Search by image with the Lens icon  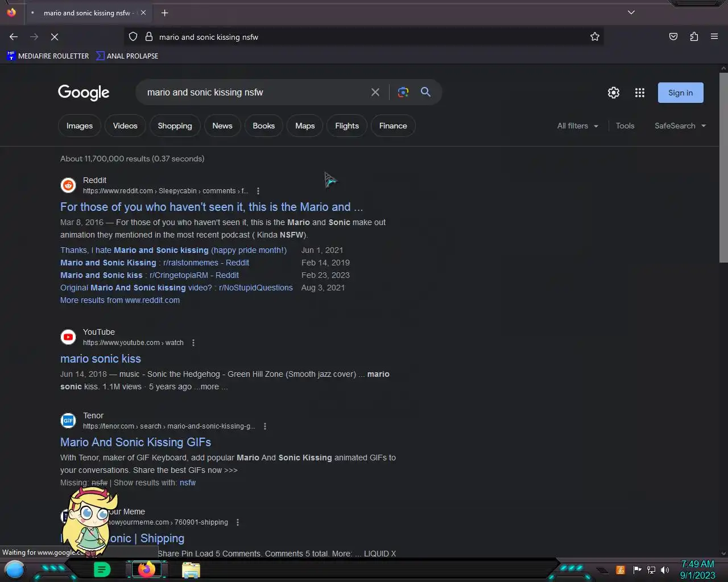click(x=403, y=92)
